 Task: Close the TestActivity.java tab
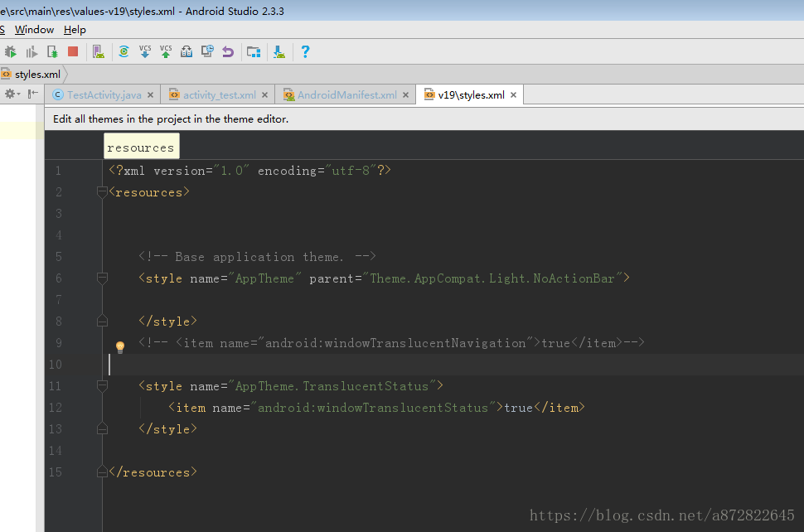point(150,94)
